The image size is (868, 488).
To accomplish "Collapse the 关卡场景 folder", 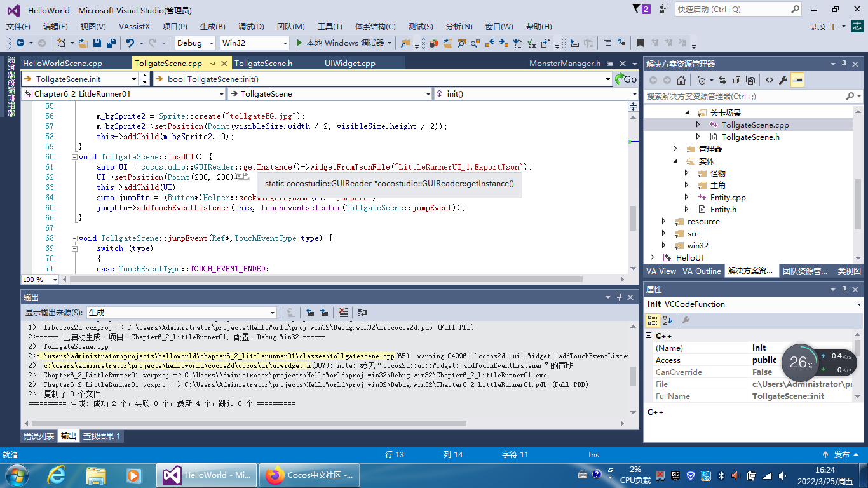I will [687, 113].
